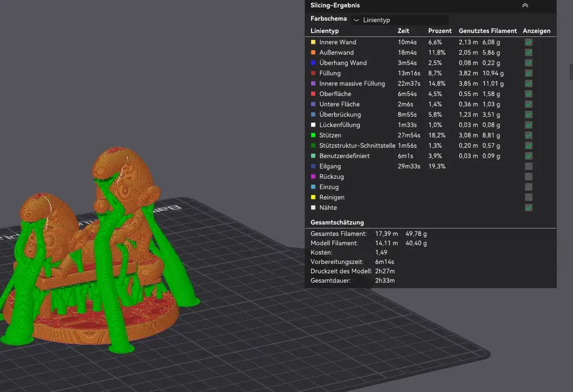The height and width of the screenshot is (392, 573).
Task: Collapse the Slicing-Ergebnis panel with the double chevron
Action: click(x=525, y=5)
